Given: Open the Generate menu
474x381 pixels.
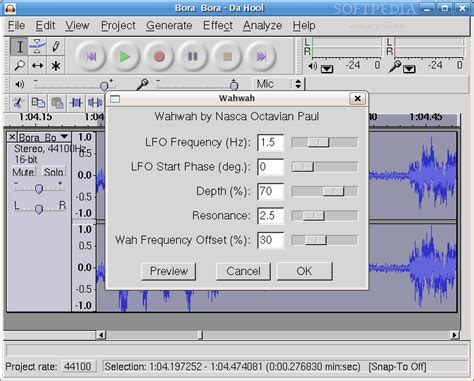Looking at the screenshot, I should pos(169,26).
